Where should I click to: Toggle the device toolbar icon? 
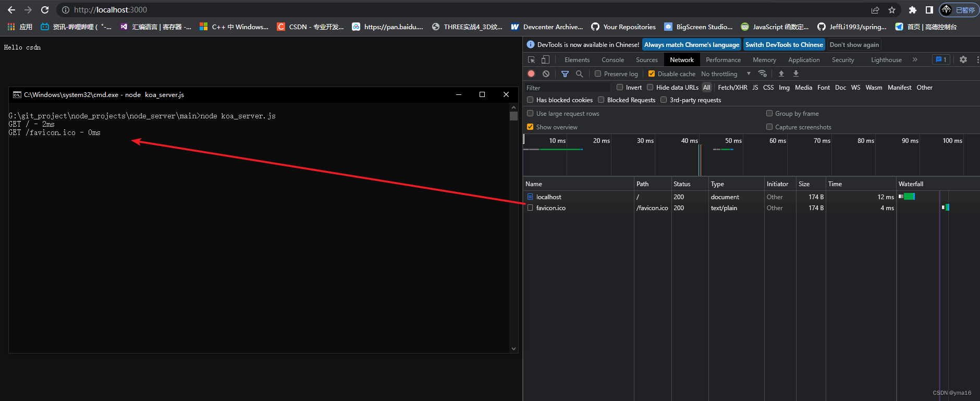(x=545, y=60)
